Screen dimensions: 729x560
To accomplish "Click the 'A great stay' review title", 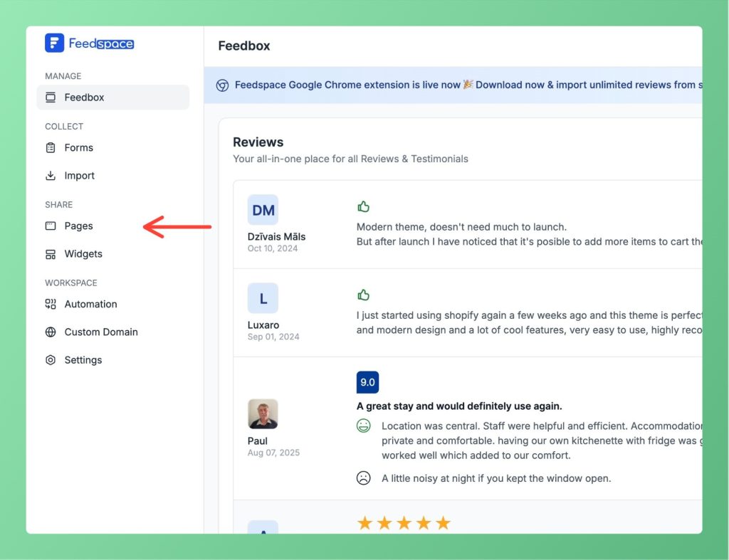I will click(x=459, y=406).
